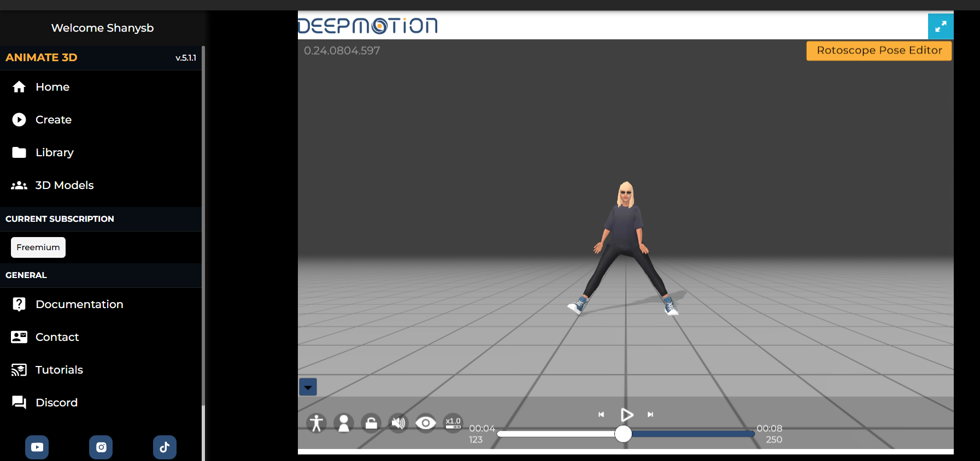Play the animation preview

(x=626, y=415)
